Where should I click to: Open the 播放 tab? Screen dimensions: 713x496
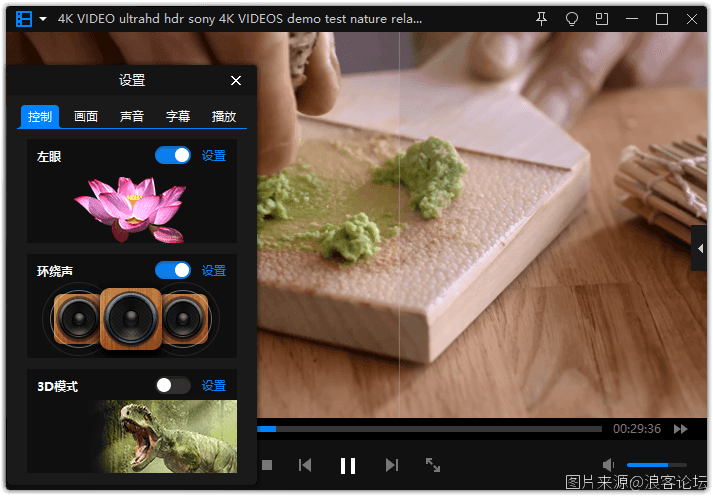click(224, 117)
